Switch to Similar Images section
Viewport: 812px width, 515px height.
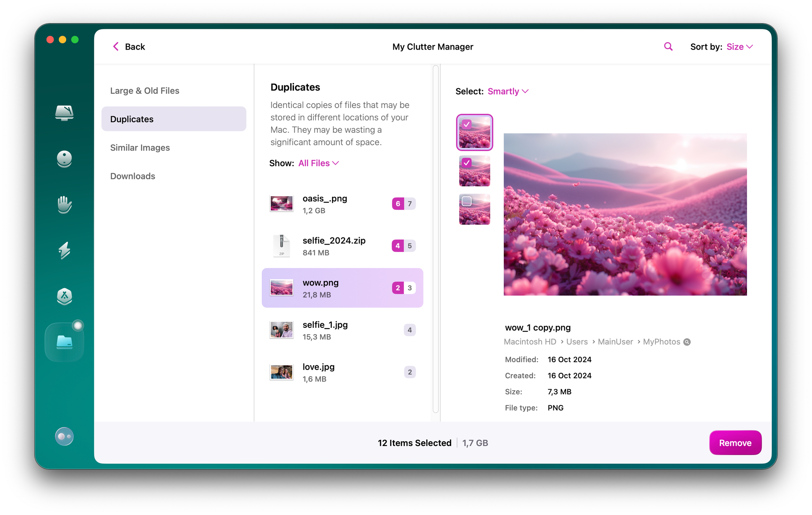140,148
